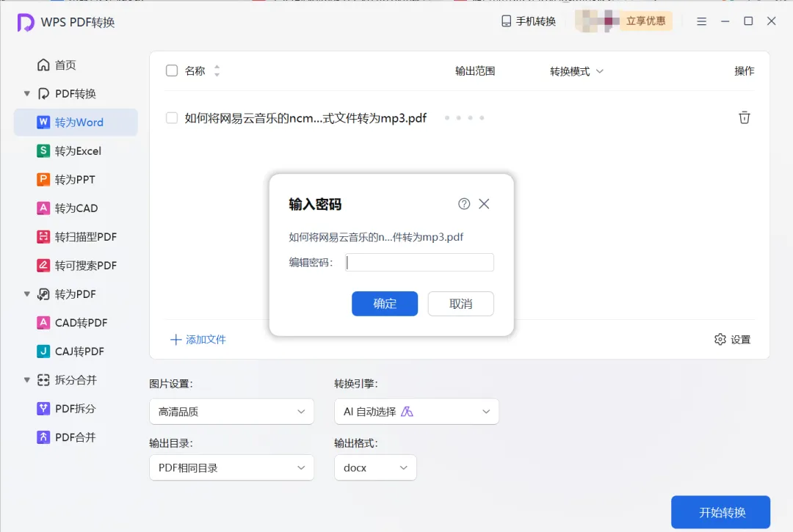Select the 转为Word icon
The width and height of the screenshot is (793, 532).
pos(43,123)
